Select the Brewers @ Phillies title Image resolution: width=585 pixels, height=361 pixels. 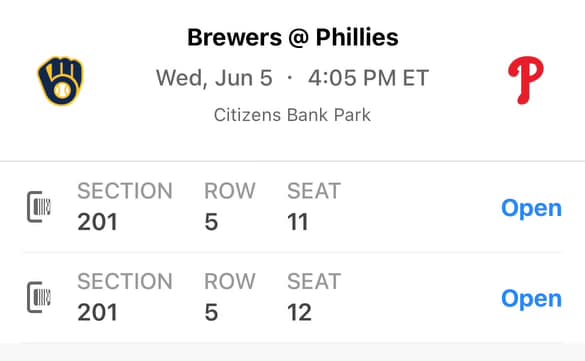coord(293,38)
